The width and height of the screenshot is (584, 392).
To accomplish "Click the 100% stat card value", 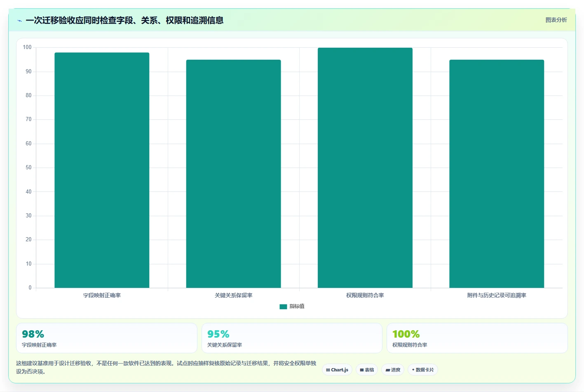I will click(x=406, y=334).
